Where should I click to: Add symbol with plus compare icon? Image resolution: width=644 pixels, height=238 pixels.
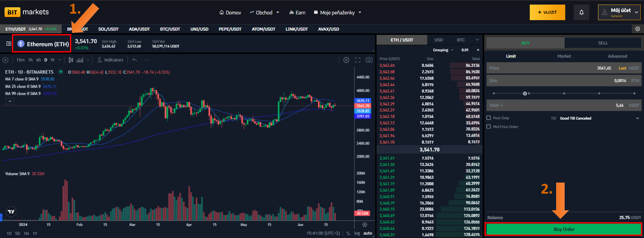[6, 60]
